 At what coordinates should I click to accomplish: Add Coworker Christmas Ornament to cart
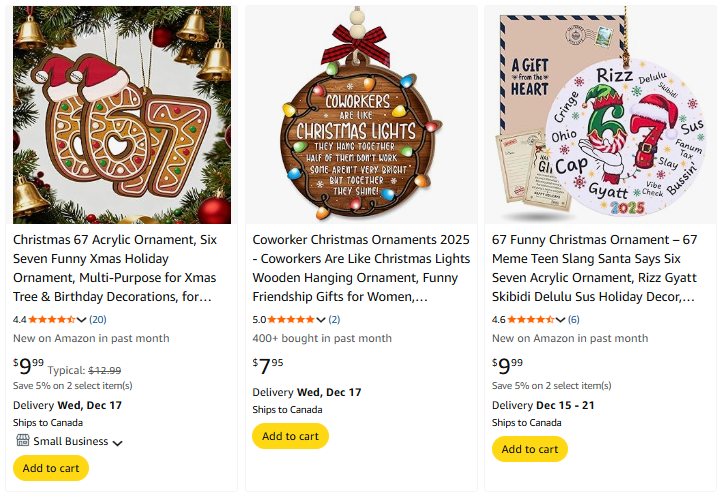(290, 436)
